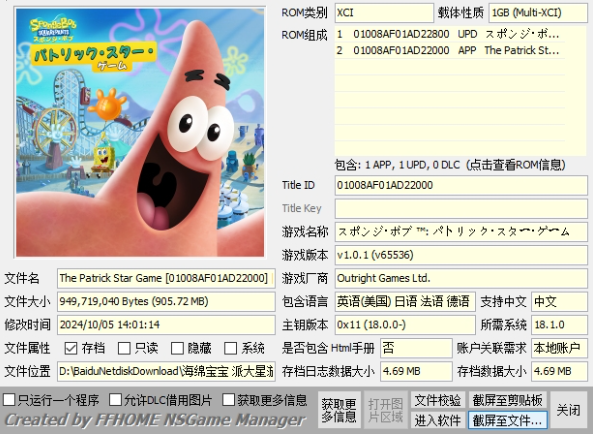This screenshot has width=593, height=434.
Task: Run 文件校验 file verification
Action: pos(438,400)
